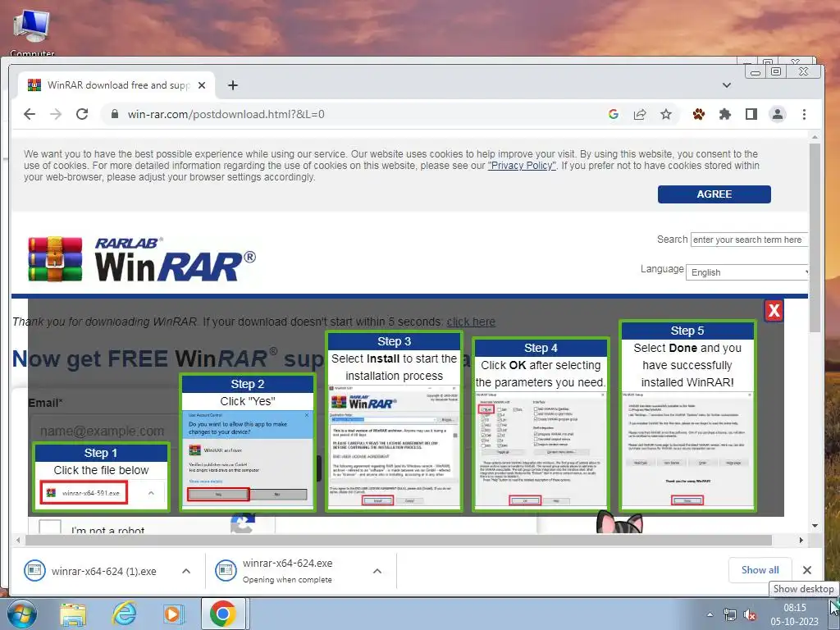This screenshot has height=630, width=840.
Task: Open the Chrome profile avatar
Action: [x=778, y=114]
